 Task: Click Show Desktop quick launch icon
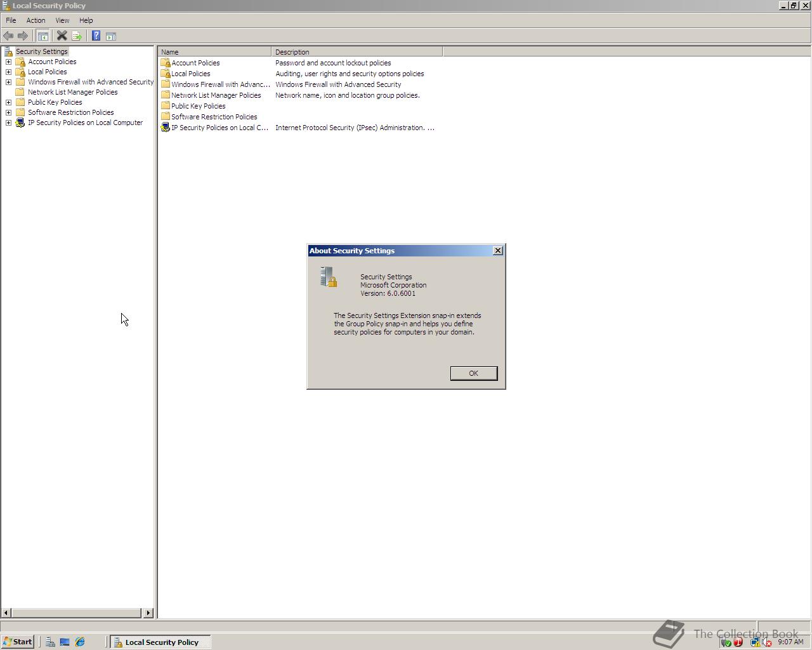coord(65,642)
